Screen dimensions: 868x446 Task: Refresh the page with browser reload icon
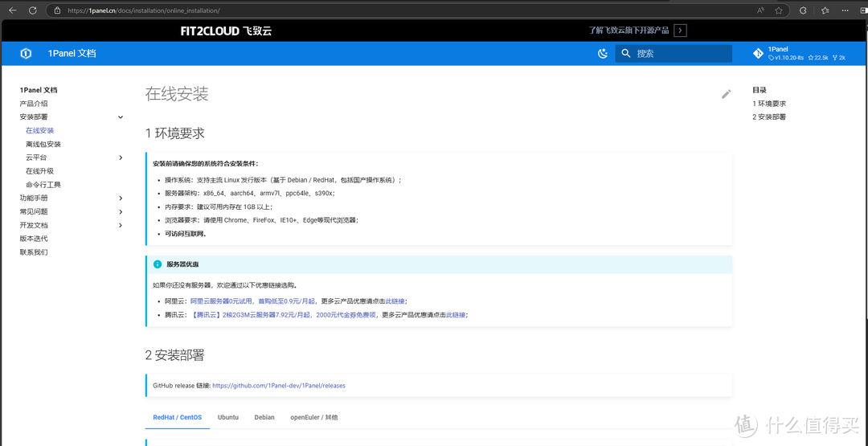32,10
